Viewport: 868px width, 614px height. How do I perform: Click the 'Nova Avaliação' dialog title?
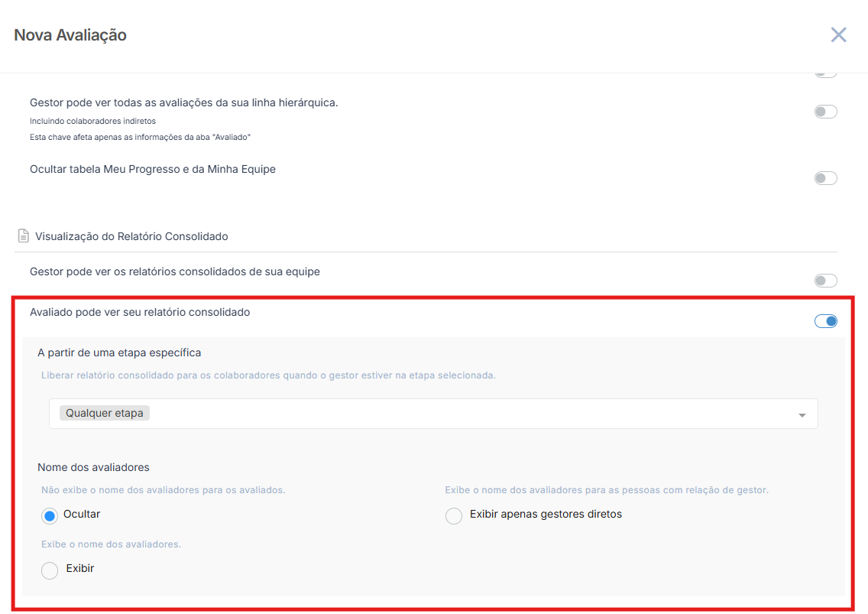pyautogui.click(x=70, y=35)
